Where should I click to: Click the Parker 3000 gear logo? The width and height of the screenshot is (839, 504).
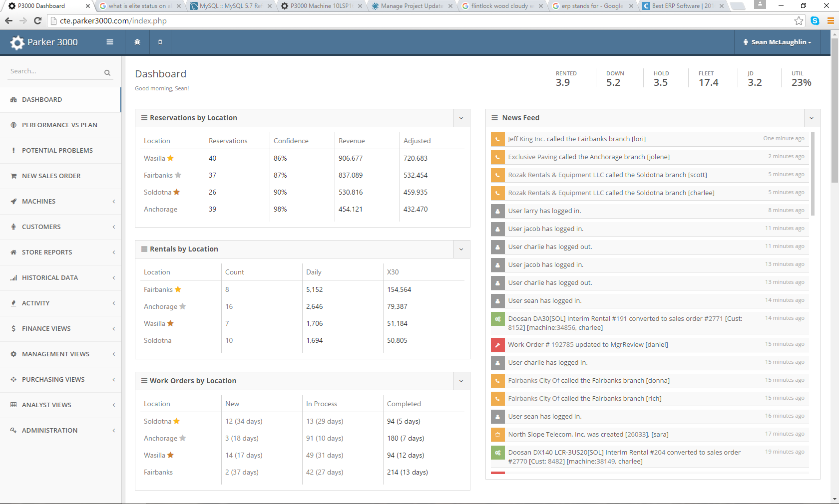(x=17, y=42)
